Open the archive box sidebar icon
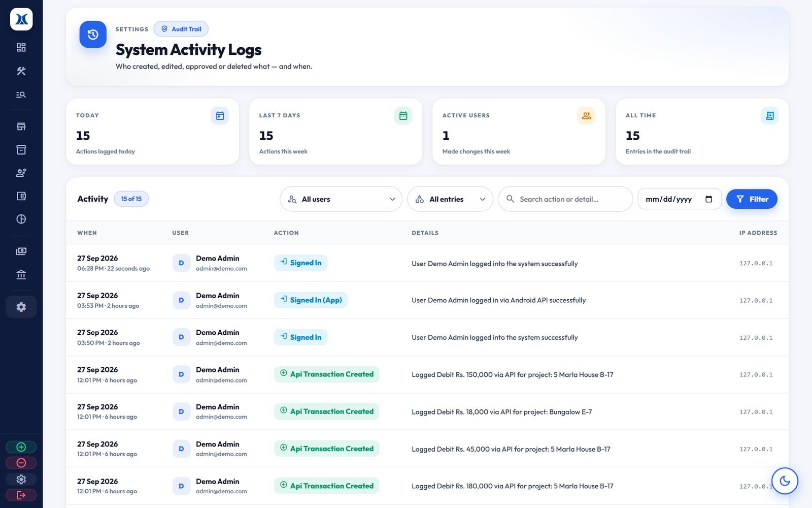Viewport: 812px width, 508px height. tap(21, 150)
